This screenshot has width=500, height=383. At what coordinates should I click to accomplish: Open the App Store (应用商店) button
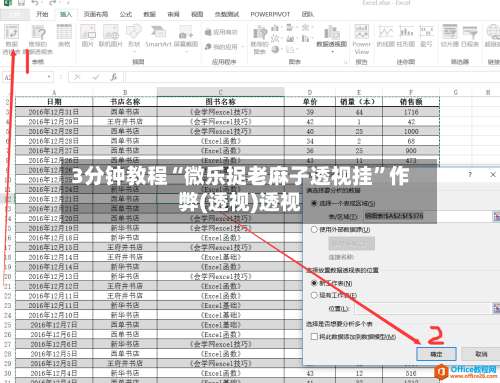click(x=221, y=32)
